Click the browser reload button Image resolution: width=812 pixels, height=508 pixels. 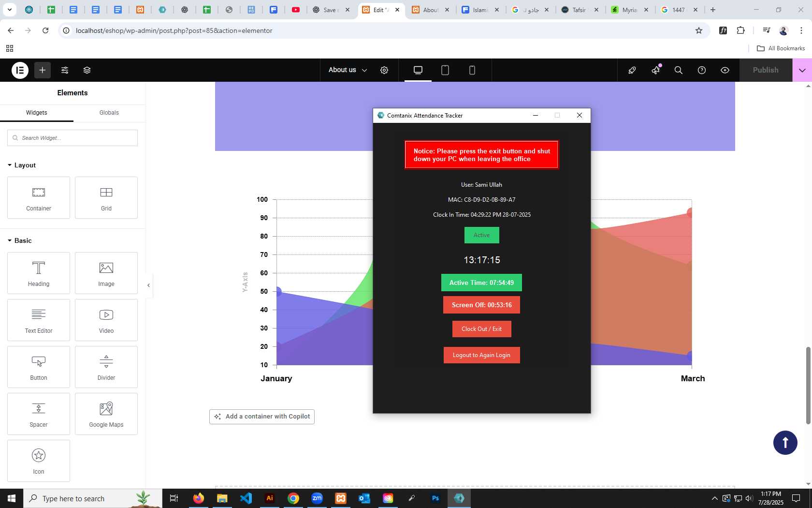pyautogui.click(x=45, y=30)
